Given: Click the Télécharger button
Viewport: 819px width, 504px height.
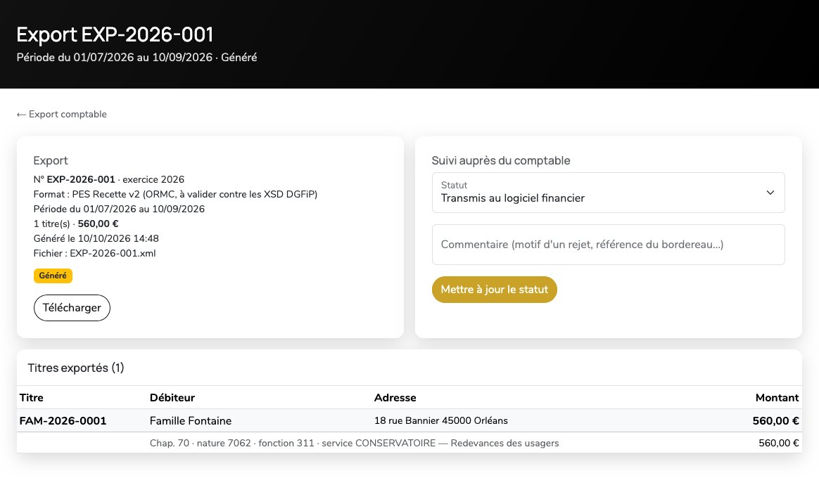Looking at the screenshot, I should pyautogui.click(x=72, y=308).
